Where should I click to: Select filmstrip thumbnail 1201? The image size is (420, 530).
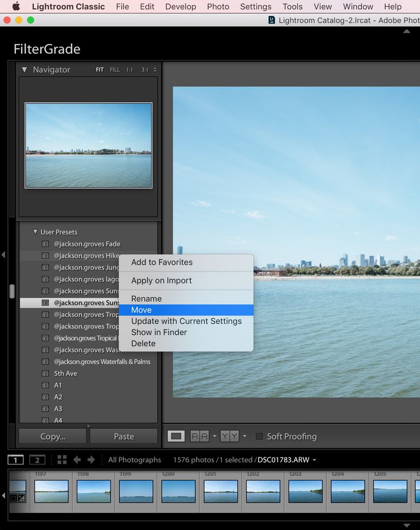[221, 491]
